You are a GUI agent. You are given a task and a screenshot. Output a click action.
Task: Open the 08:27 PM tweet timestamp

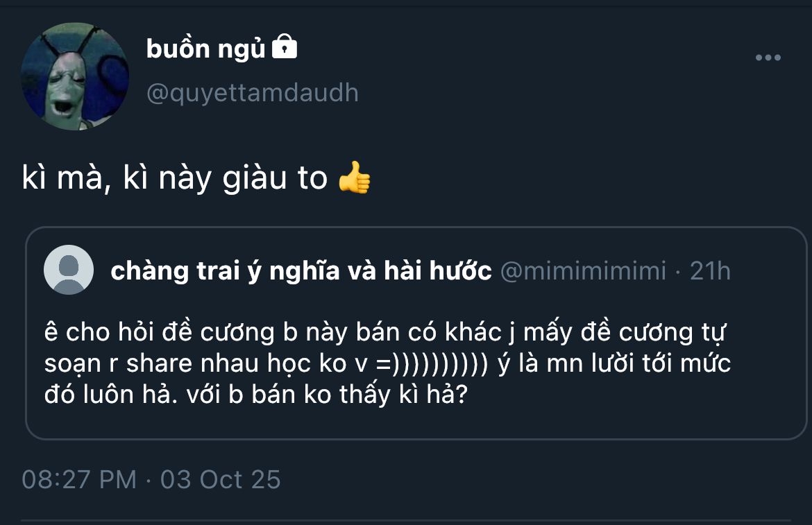[79, 479]
